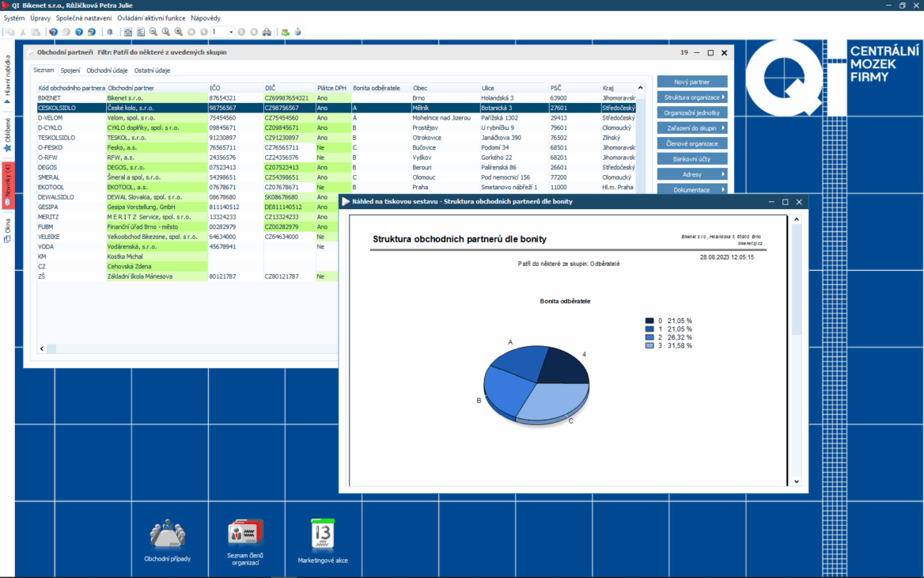Viewport: 924px width, 578px height.
Task: Open the page number dropdown in toolbar
Action: point(231,32)
